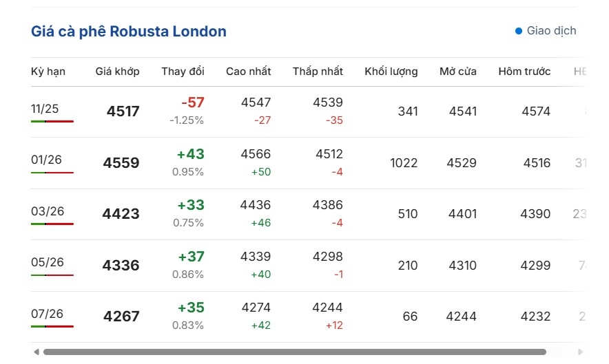This screenshot has height=364, width=609.
Task: Select the 05/26 contract term
Action: [47, 262]
